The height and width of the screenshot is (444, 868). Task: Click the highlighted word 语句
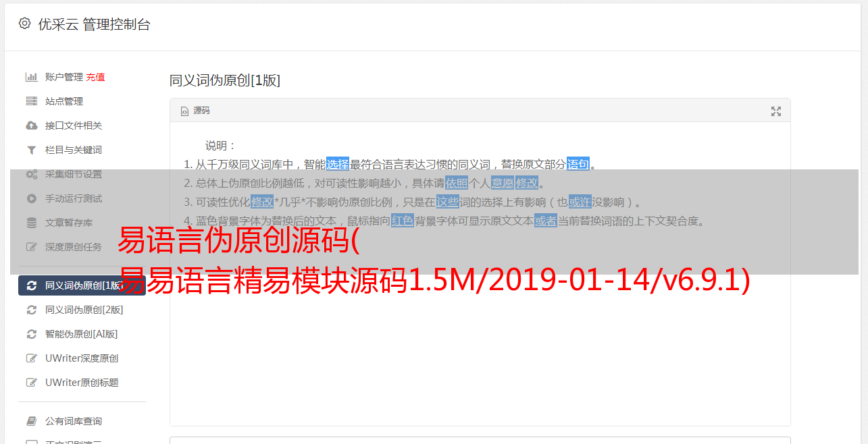[x=578, y=164]
